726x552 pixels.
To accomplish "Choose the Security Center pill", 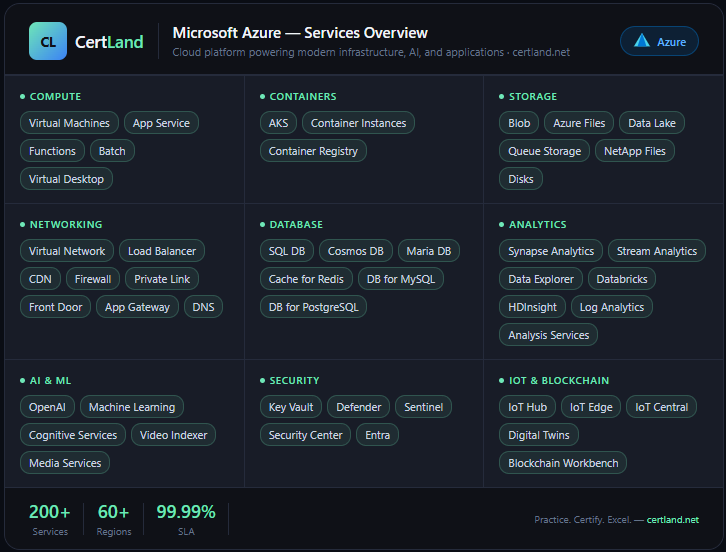I will pos(306,435).
